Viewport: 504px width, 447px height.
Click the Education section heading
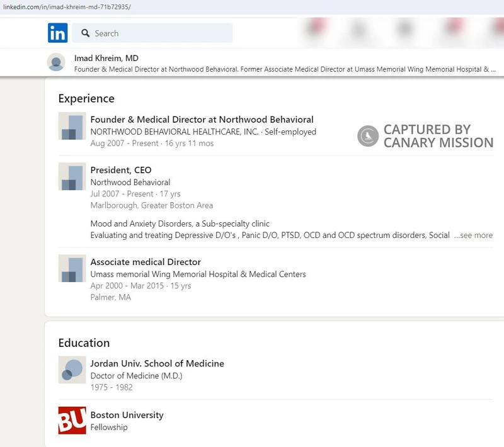(84, 343)
